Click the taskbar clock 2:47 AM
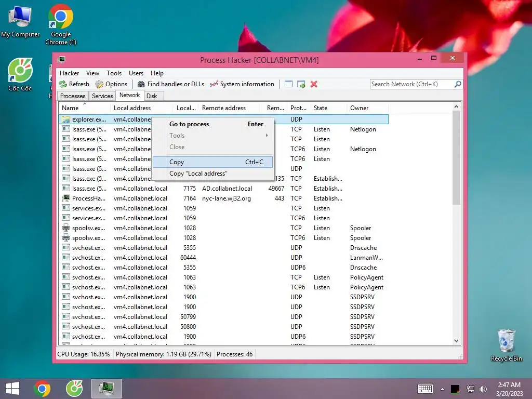 click(x=509, y=385)
